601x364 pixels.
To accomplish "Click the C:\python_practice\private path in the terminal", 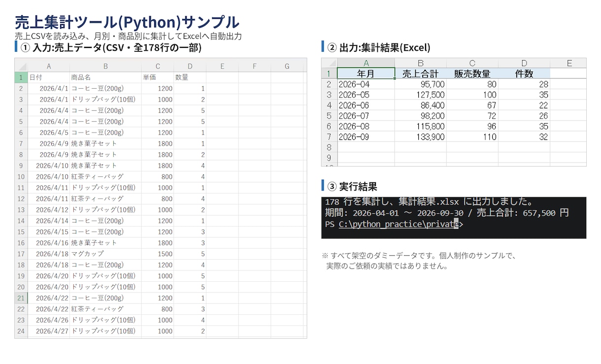I will pyautogui.click(x=399, y=224).
